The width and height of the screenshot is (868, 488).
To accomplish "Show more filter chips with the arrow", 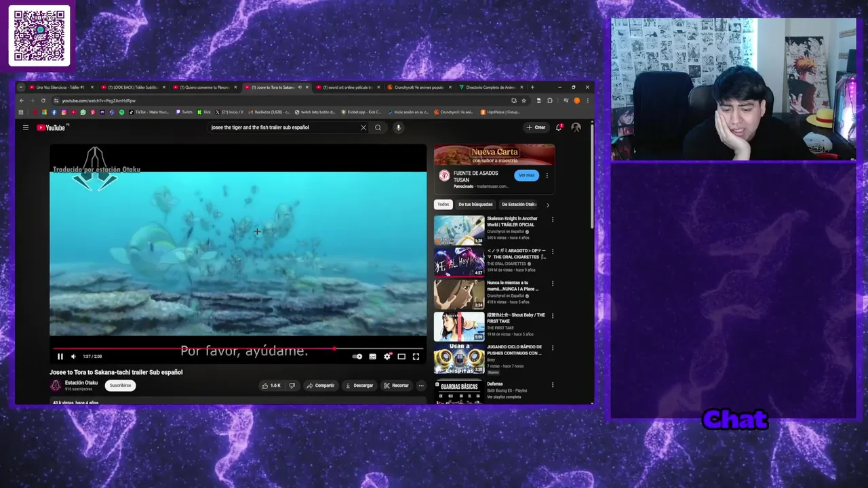I will 548,205.
